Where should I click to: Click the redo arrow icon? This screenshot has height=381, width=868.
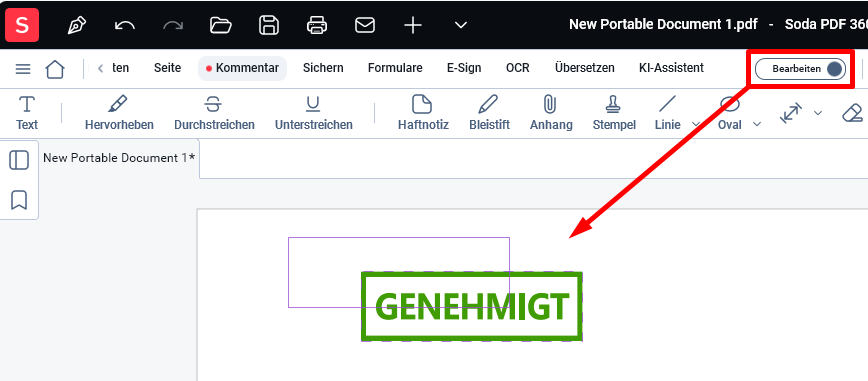173,25
